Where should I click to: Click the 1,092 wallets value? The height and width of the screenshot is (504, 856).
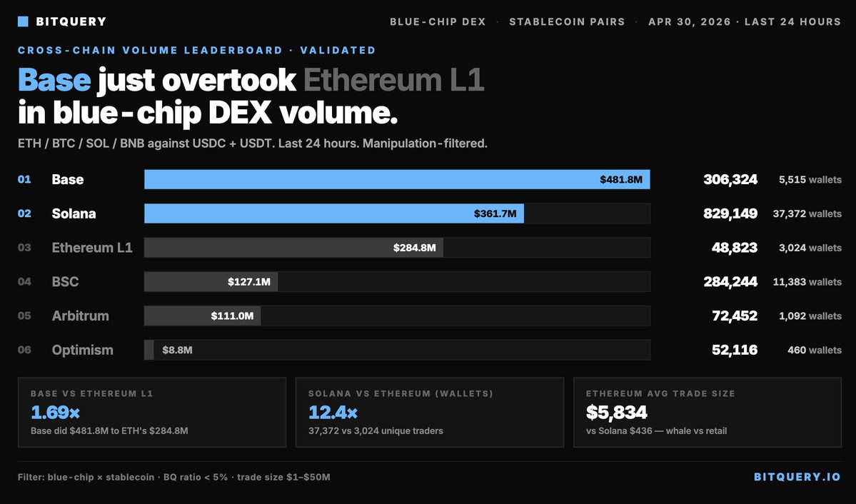coord(810,316)
